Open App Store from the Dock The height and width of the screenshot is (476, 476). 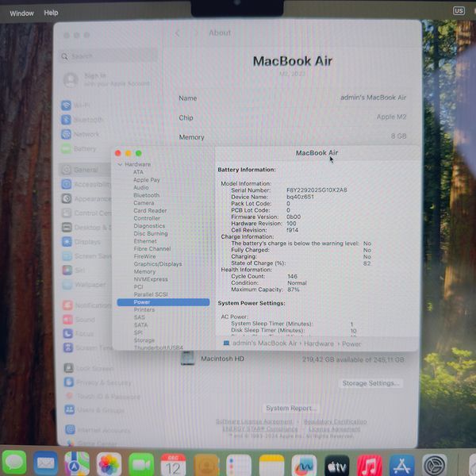tap(402, 466)
